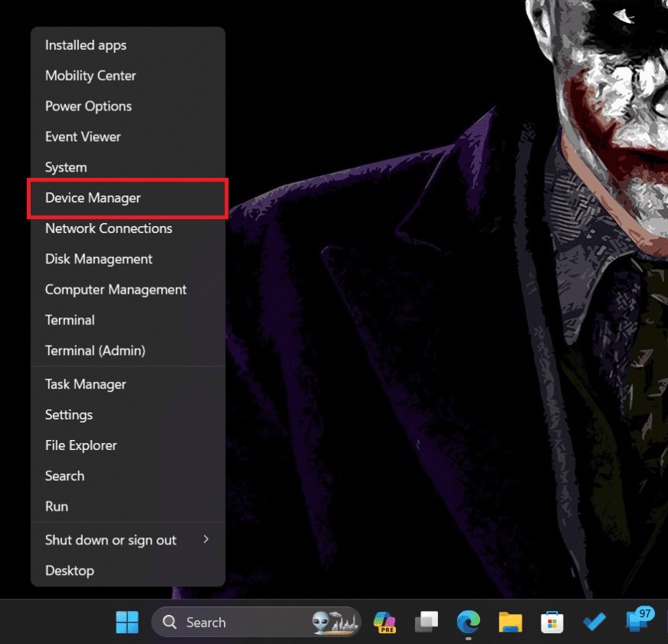Viewport: 668px width, 644px height.
Task: Click the weather widget in the search bar
Action: click(335, 622)
